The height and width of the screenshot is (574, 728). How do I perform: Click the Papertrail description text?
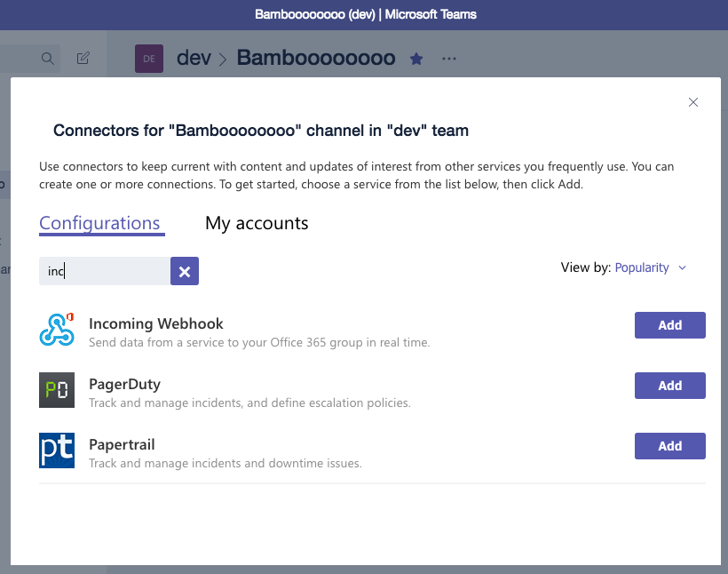click(x=226, y=464)
